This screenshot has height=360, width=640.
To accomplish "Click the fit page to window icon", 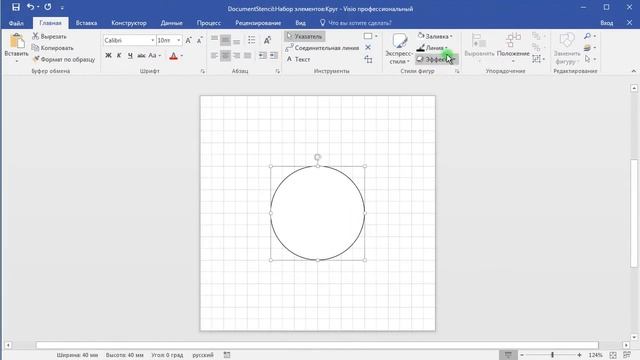I will coord(613,355).
